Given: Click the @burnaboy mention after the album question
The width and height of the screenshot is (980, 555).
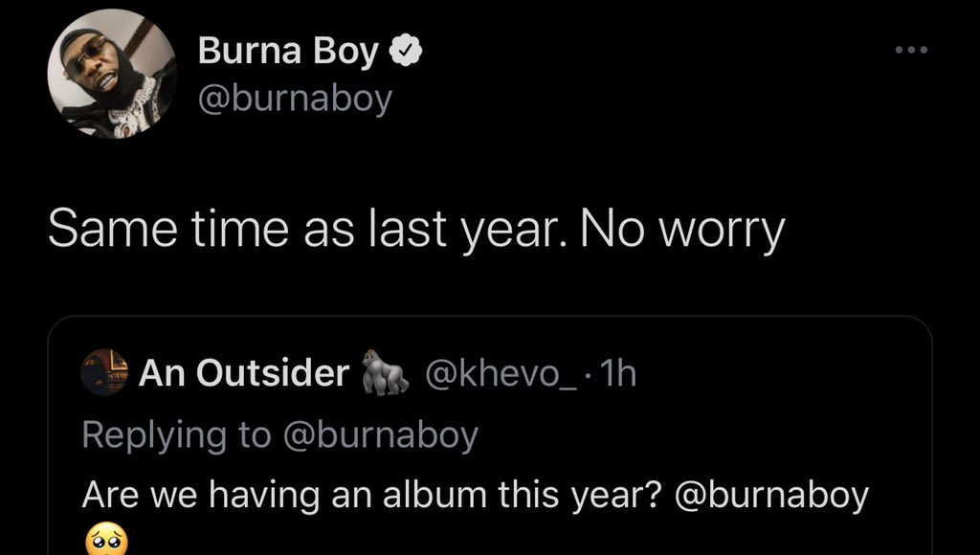Looking at the screenshot, I should click(771, 494).
